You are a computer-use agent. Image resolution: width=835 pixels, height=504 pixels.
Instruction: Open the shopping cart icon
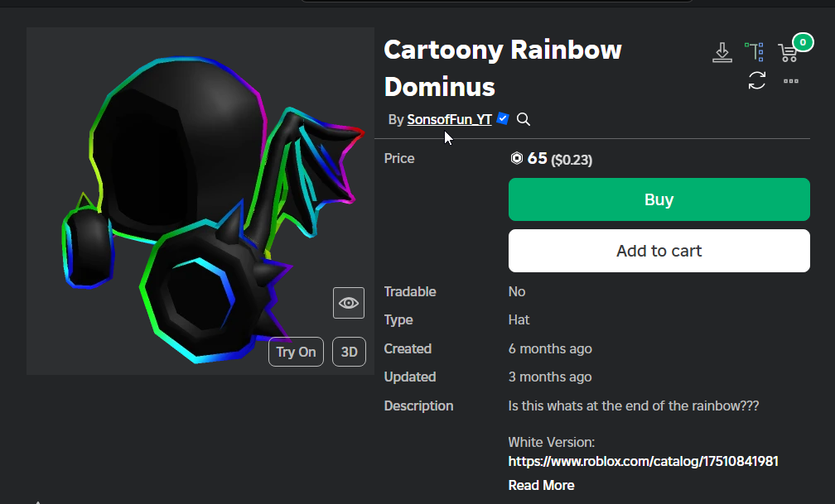788,54
